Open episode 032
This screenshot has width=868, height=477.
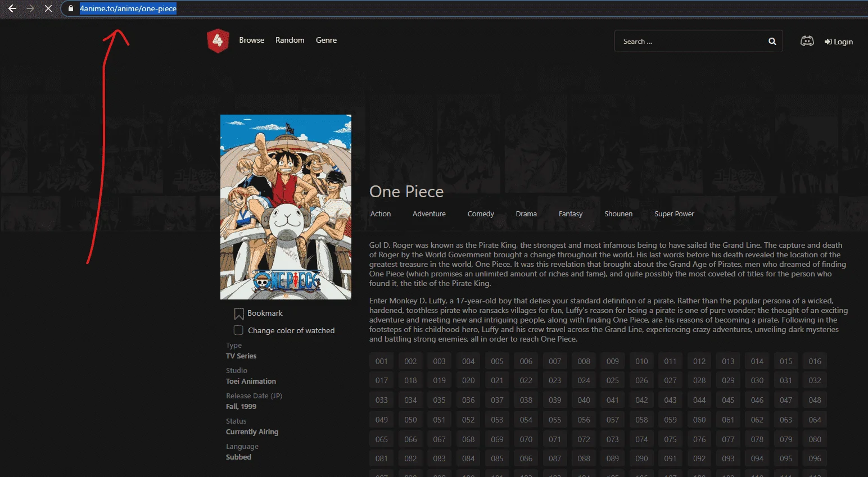point(815,380)
